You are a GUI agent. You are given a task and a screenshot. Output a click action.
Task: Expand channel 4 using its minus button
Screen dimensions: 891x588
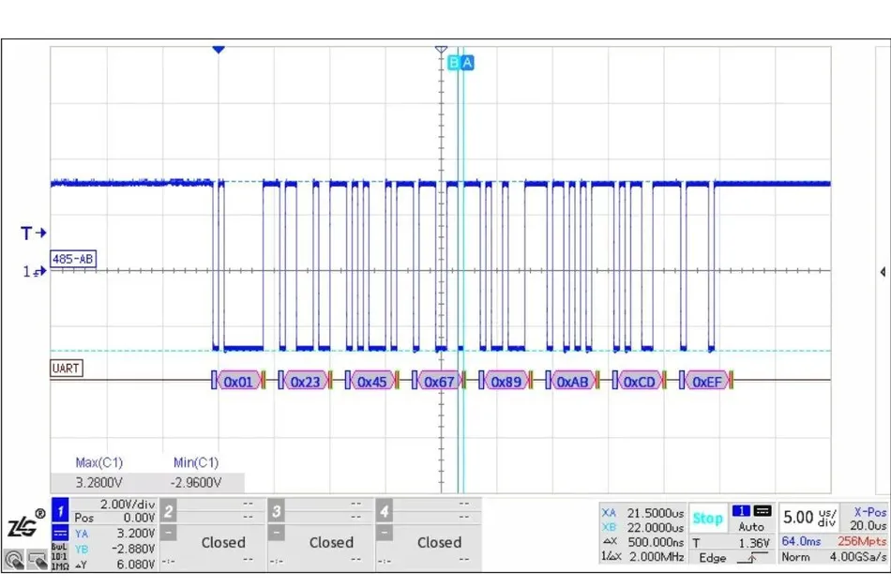point(385,533)
